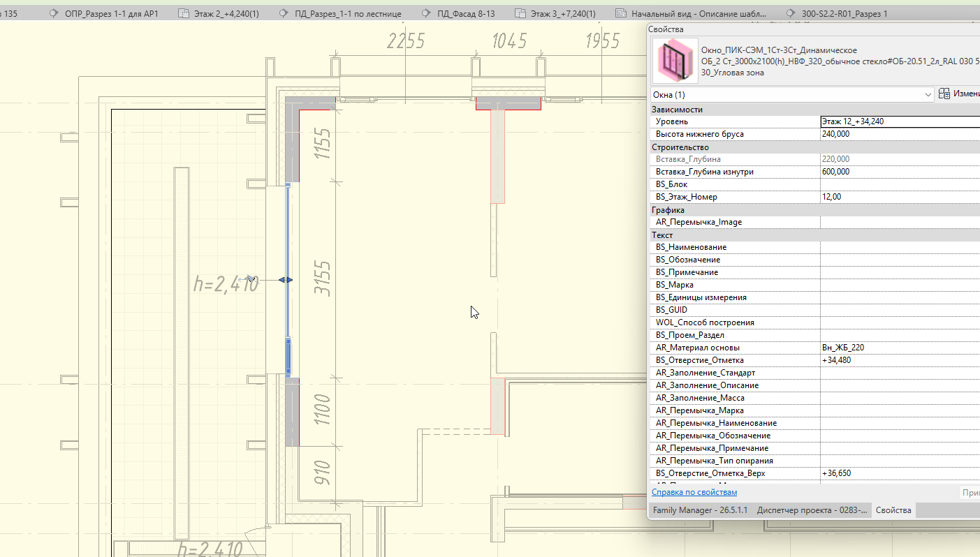The image size is (980, 557).
Task: Click the icon on ПД_Фасад 8-13 tab
Action: [425, 13]
